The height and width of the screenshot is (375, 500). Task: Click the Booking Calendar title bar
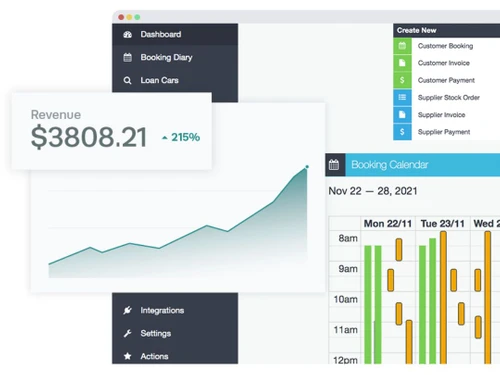click(413, 165)
